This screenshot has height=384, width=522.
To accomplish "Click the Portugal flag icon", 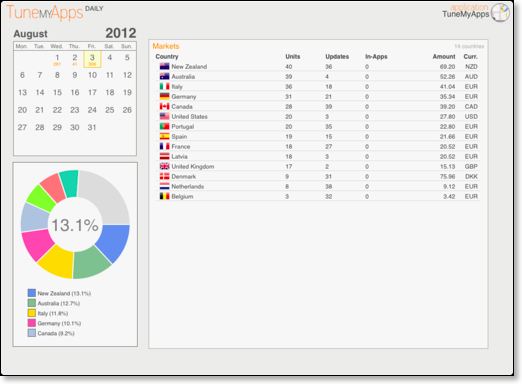I will tap(164, 126).
